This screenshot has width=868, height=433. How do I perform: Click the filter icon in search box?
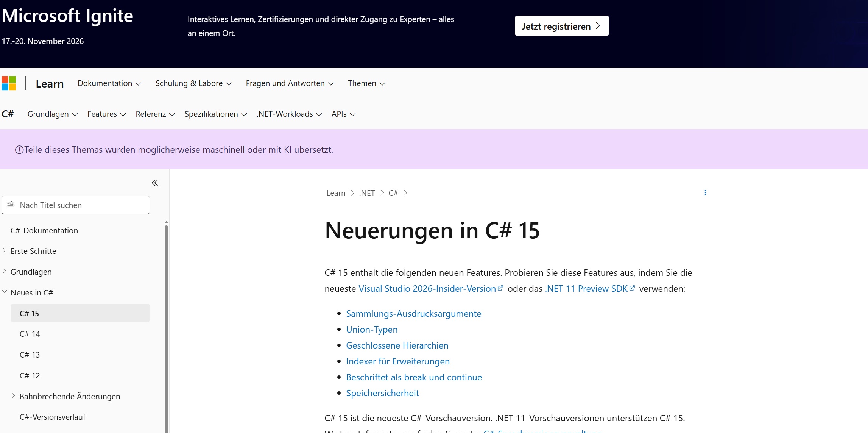[11, 205]
